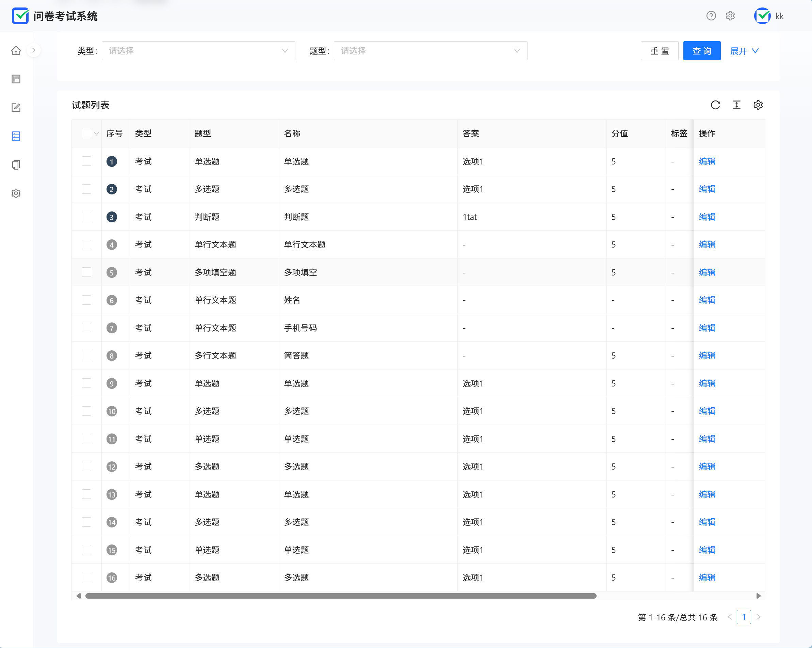Open the 类型 dropdown selector
Screen dimensions: 812x648
tap(198, 51)
